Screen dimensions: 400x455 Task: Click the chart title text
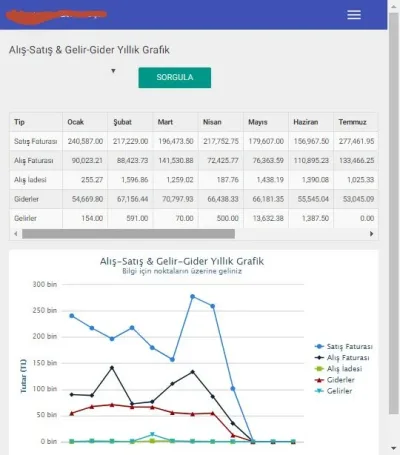(182, 261)
